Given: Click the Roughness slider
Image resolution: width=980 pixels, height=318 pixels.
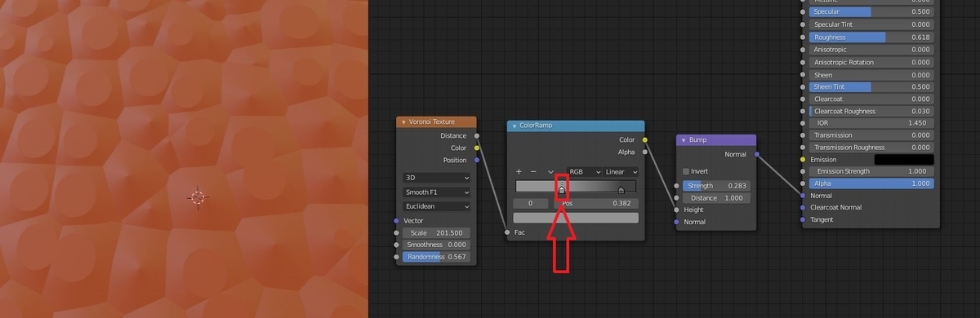Looking at the screenshot, I should point(871,38).
